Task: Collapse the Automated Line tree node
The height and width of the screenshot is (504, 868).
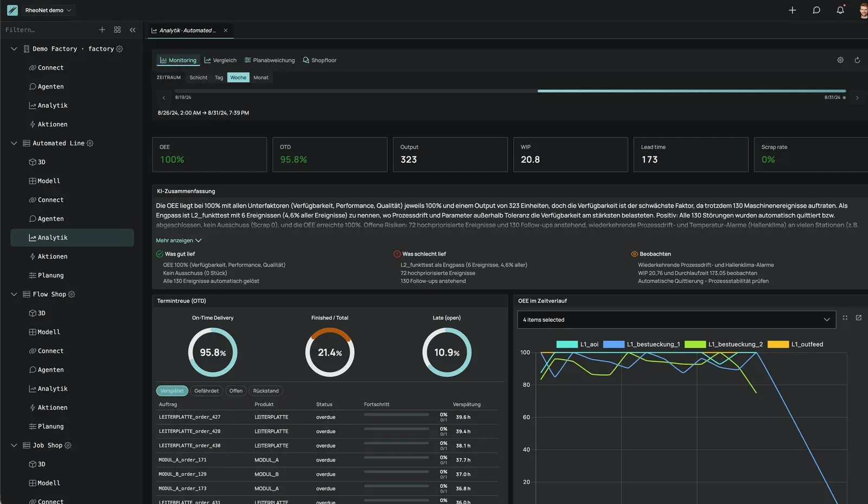Action: [x=14, y=143]
